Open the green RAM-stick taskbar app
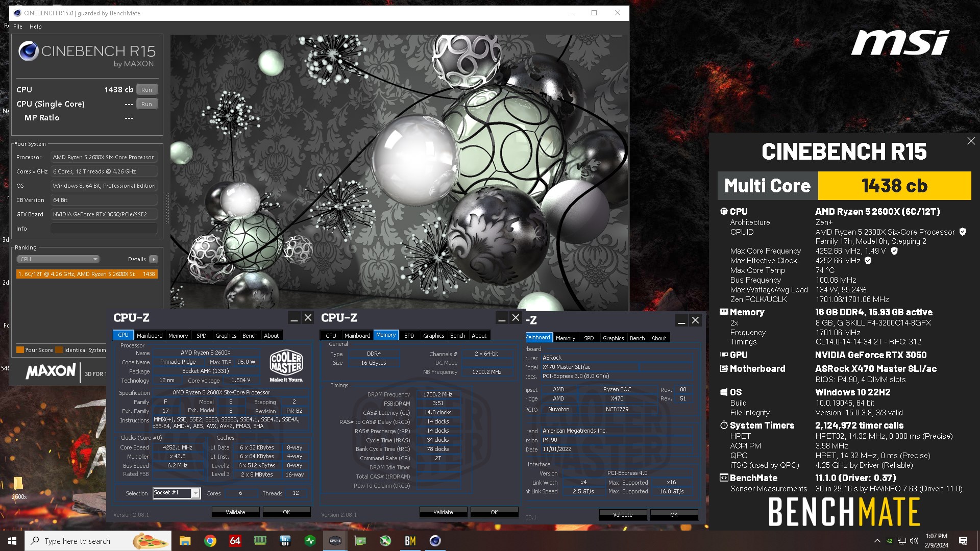The width and height of the screenshot is (980, 551). point(260,541)
